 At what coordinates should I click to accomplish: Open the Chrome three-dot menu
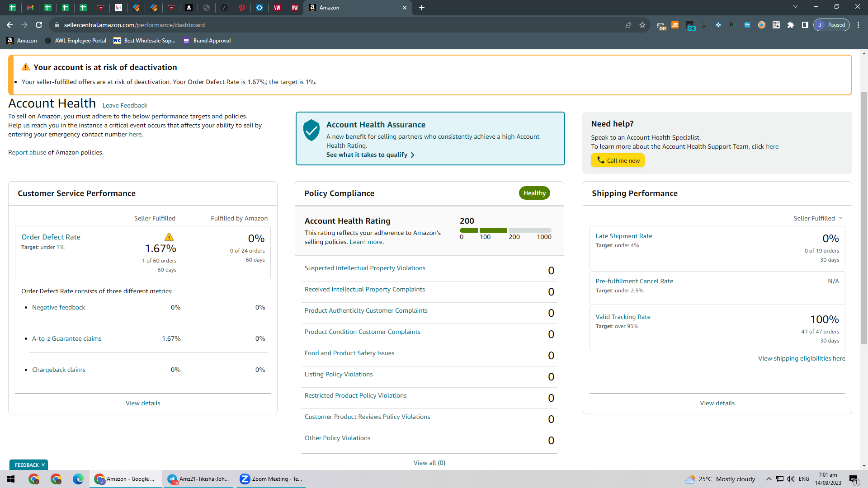click(859, 25)
